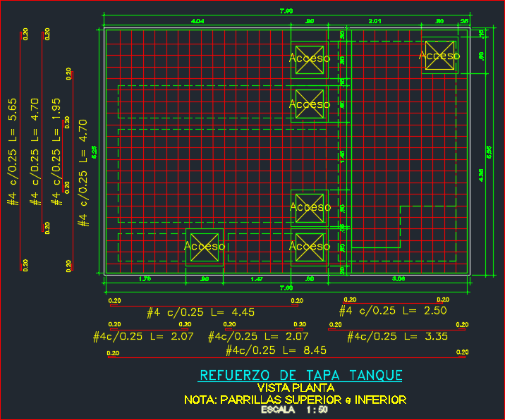
Task: Select the top-right Acceso hatch symbol
Action: [439, 56]
